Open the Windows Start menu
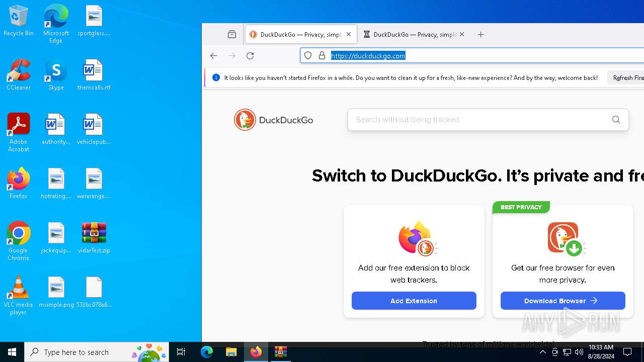 [x=12, y=352]
